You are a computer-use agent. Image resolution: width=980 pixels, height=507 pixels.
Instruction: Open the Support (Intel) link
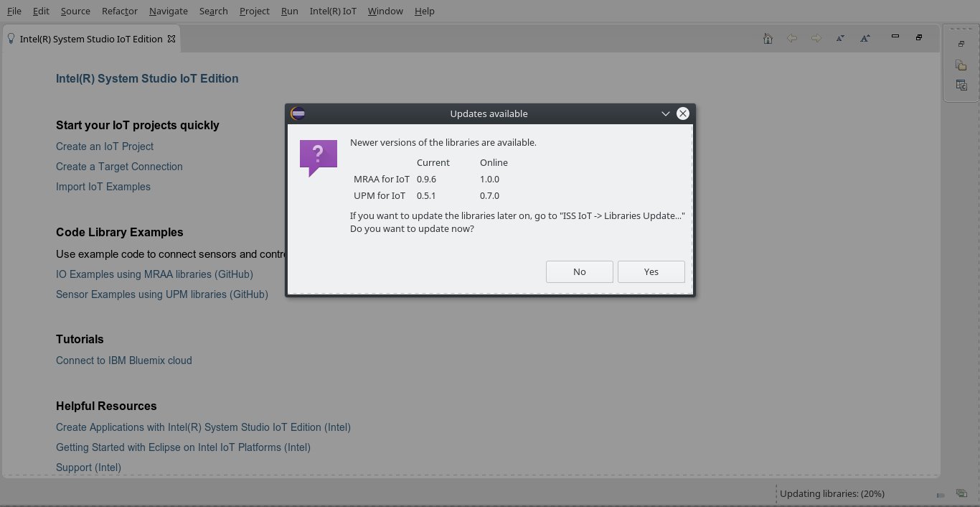[x=88, y=468]
